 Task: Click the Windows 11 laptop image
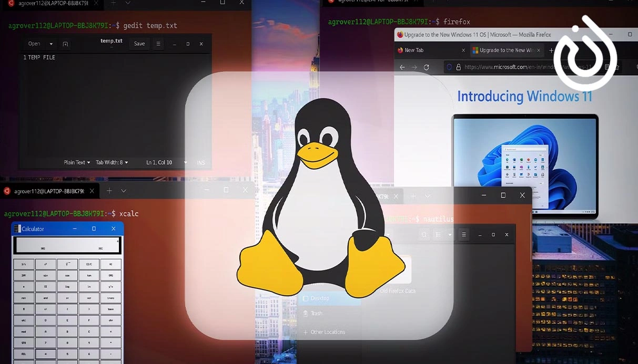pyautogui.click(x=525, y=166)
